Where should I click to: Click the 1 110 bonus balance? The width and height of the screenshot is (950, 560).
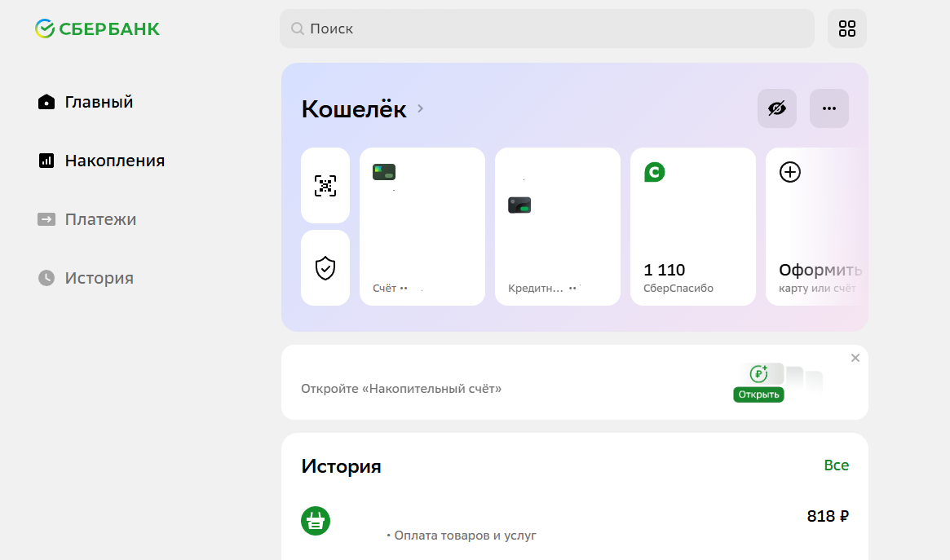(x=664, y=270)
